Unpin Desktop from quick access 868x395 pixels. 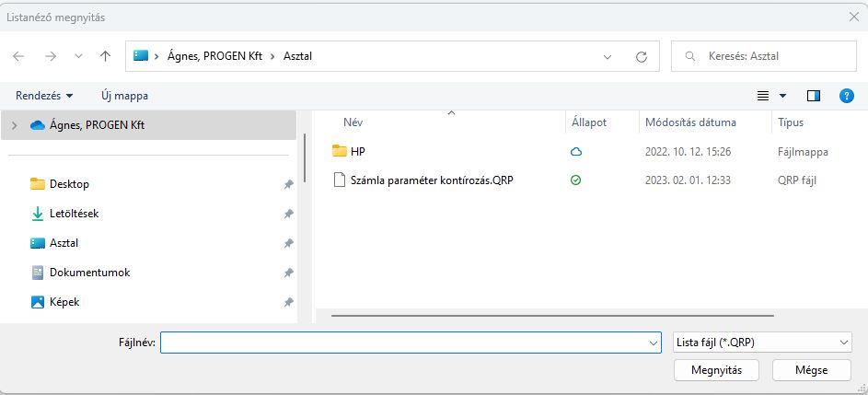click(x=289, y=184)
